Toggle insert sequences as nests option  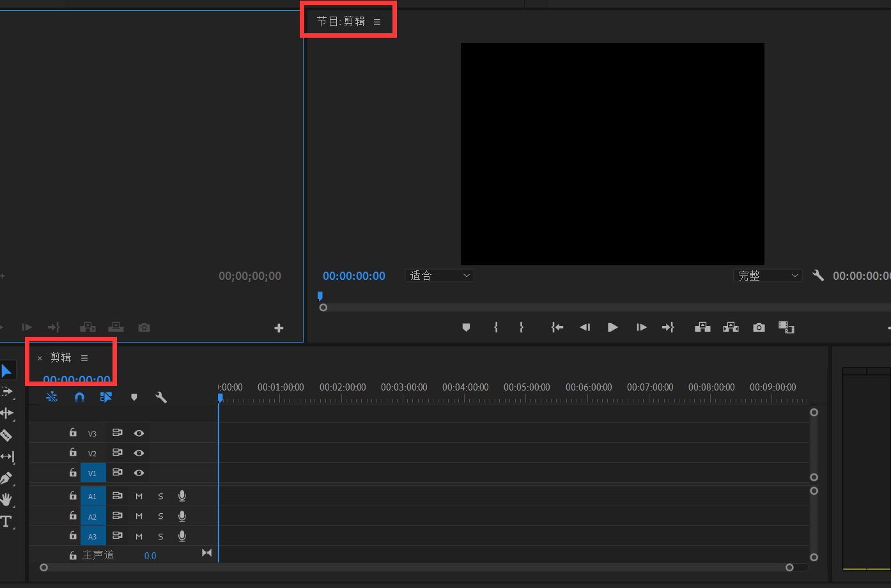(52, 397)
